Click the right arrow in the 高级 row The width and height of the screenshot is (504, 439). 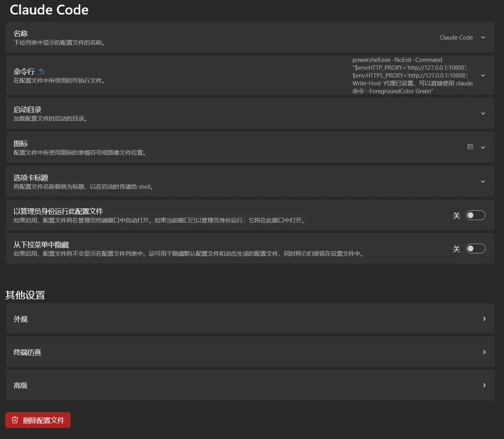point(484,385)
